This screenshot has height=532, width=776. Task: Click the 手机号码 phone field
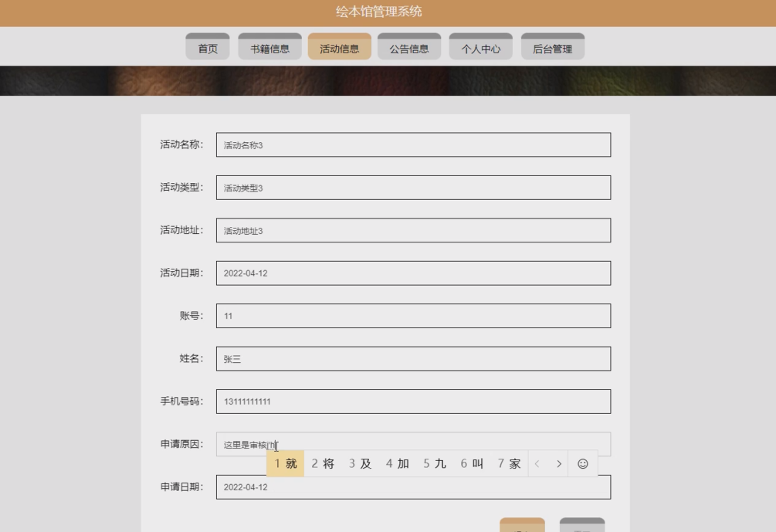[413, 401]
